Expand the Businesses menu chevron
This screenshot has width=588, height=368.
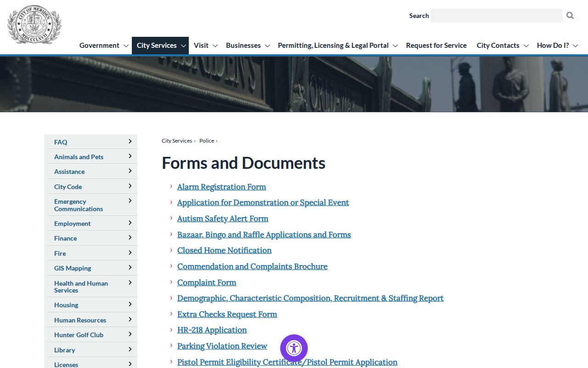267,46
